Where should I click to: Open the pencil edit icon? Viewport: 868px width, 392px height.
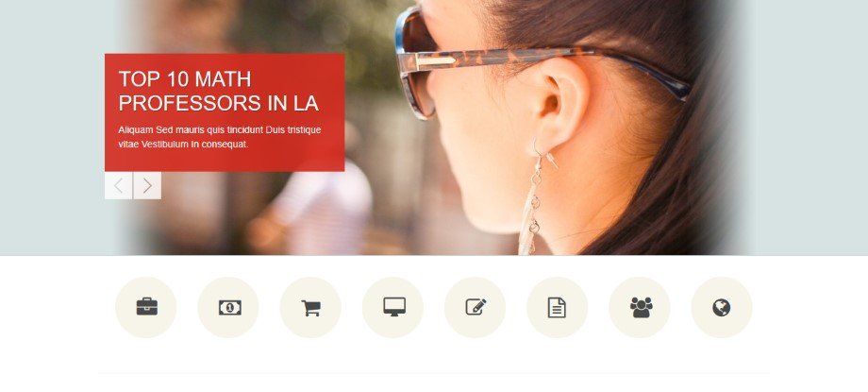tap(475, 307)
